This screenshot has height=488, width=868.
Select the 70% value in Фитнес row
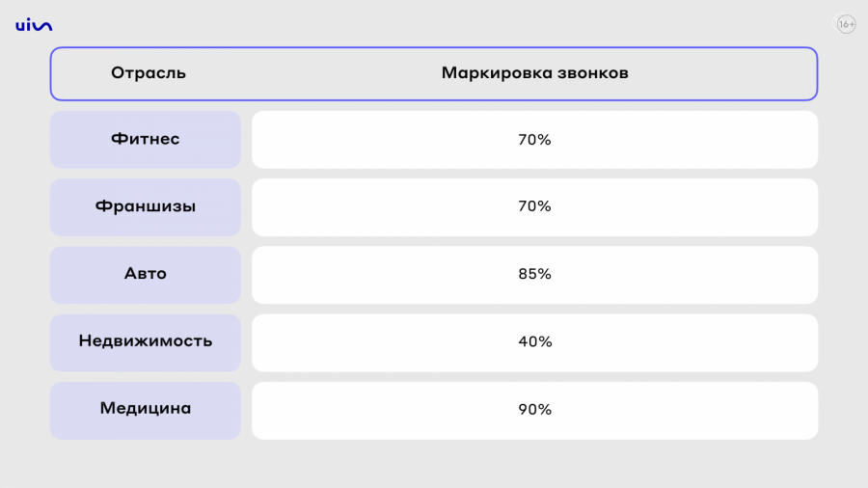tap(534, 140)
